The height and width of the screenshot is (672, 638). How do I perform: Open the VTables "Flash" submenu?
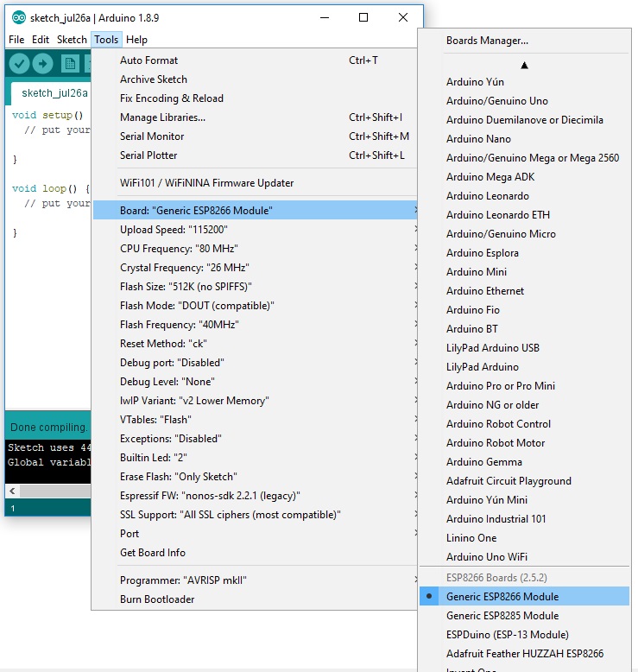pos(255,419)
